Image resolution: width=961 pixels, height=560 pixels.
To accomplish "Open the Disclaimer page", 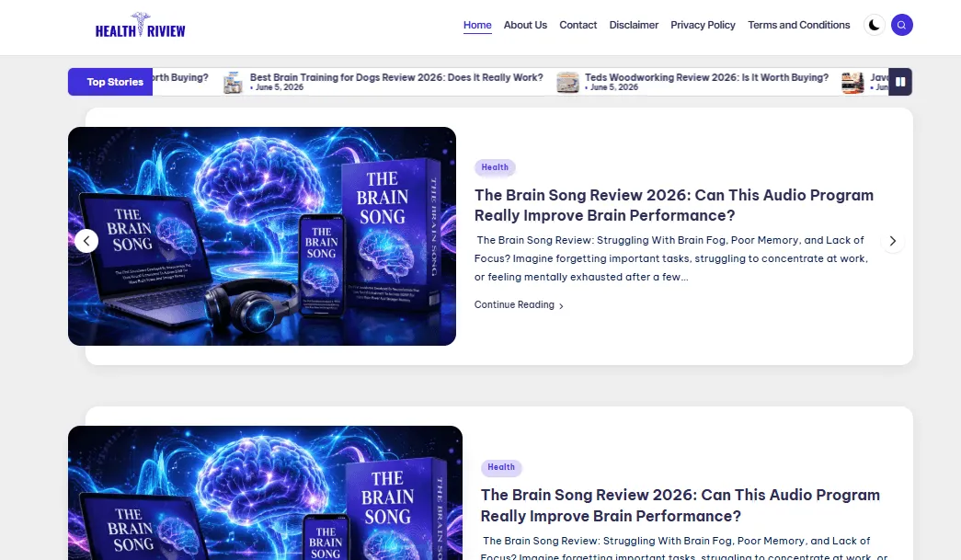I will (x=634, y=25).
